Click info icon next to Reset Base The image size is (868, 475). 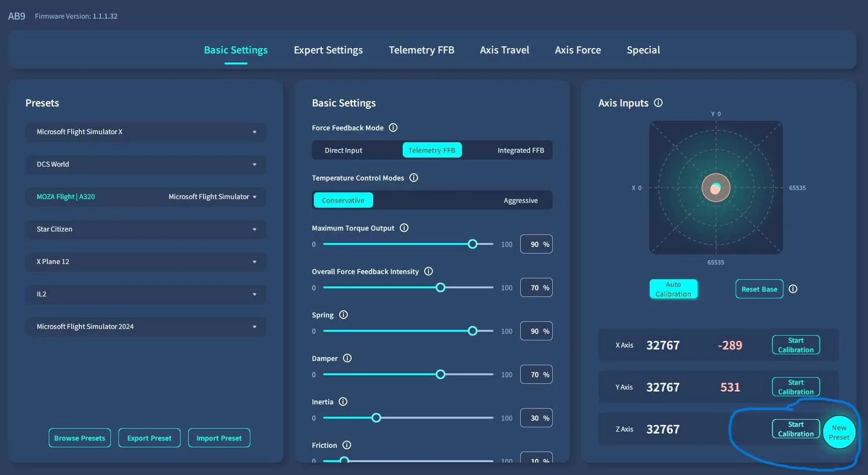[x=793, y=289]
